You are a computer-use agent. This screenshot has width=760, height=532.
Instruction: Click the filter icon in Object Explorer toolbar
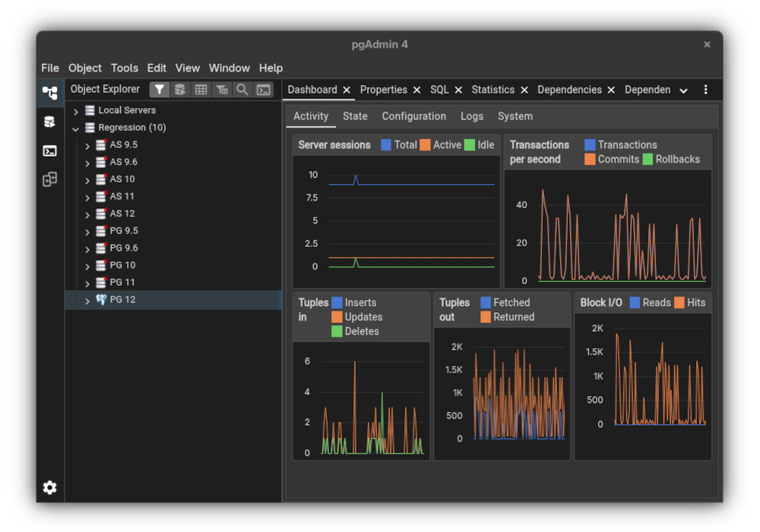click(x=160, y=90)
